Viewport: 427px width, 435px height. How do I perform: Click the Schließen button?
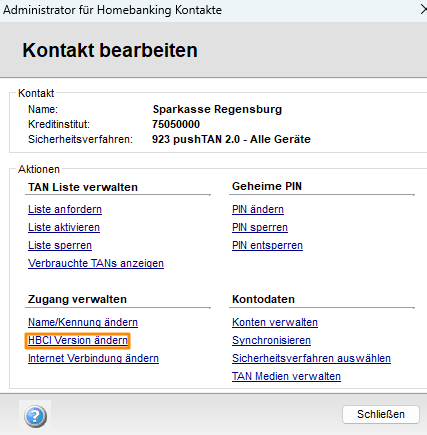[x=381, y=414]
